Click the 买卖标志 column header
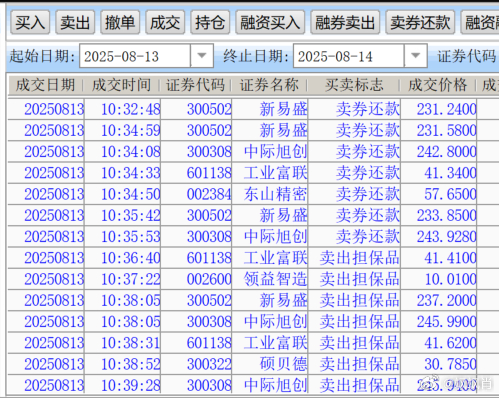Image resolution: width=499 pixels, height=398 pixels. coord(354,85)
